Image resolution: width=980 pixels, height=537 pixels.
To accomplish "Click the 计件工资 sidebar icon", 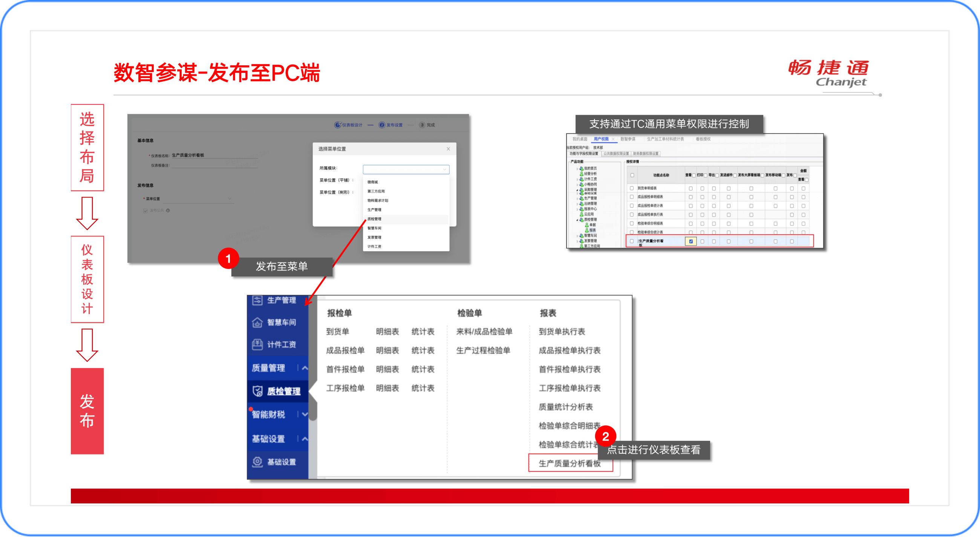I will [257, 344].
